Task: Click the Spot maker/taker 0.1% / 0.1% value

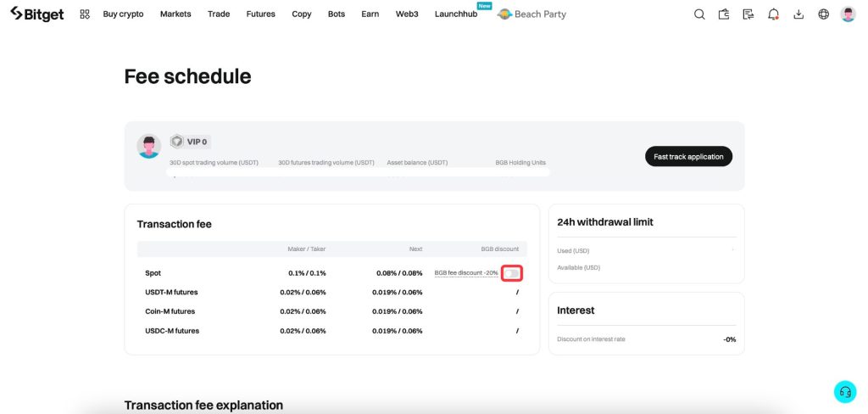Action: click(307, 273)
